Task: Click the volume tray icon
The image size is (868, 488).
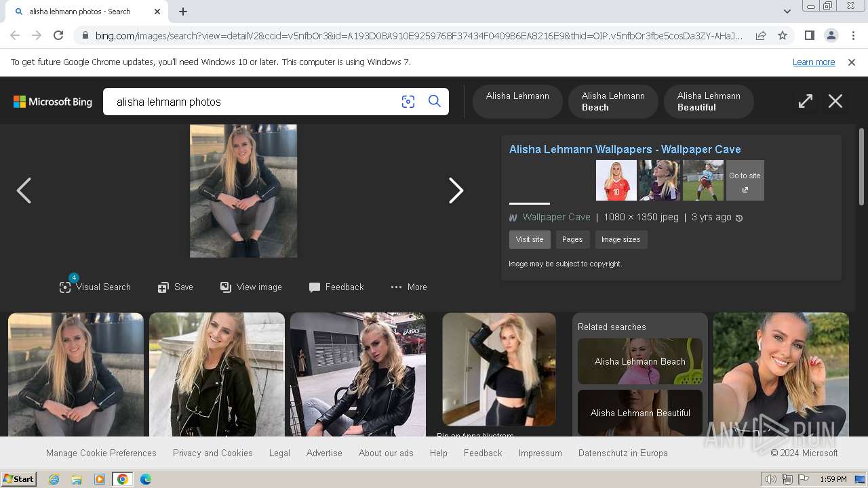Action: 771,479
